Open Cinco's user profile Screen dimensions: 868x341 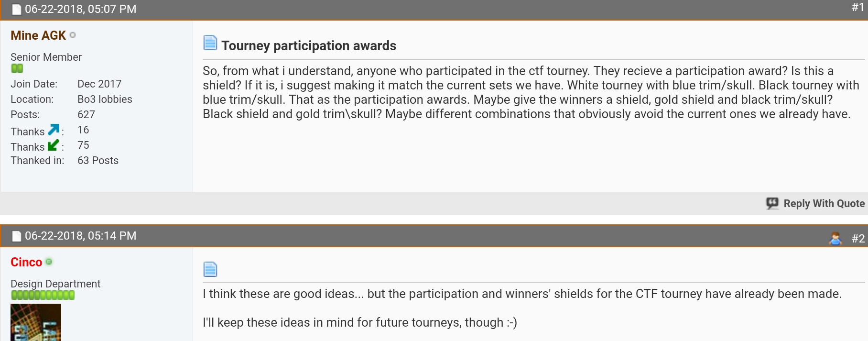[x=26, y=262]
